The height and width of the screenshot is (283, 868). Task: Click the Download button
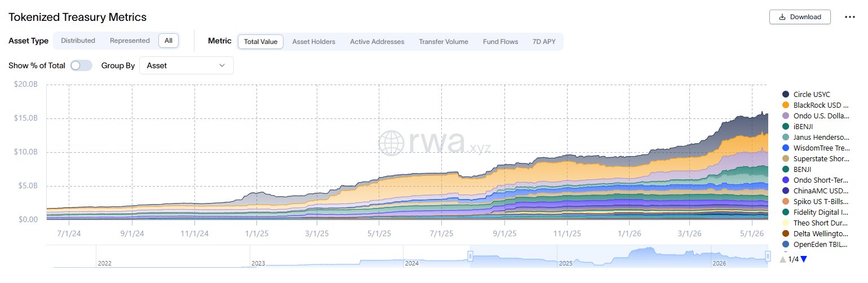pyautogui.click(x=800, y=17)
